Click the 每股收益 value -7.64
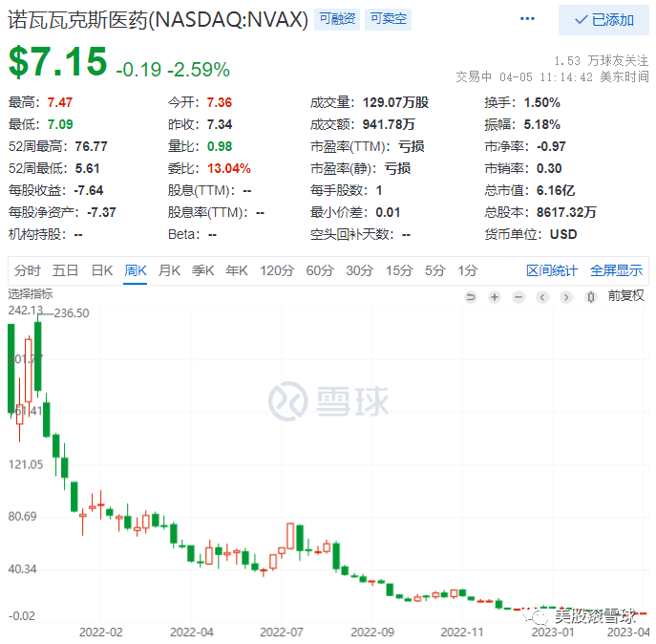The width and height of the screenshot is (656, 644). pos(88,190)
